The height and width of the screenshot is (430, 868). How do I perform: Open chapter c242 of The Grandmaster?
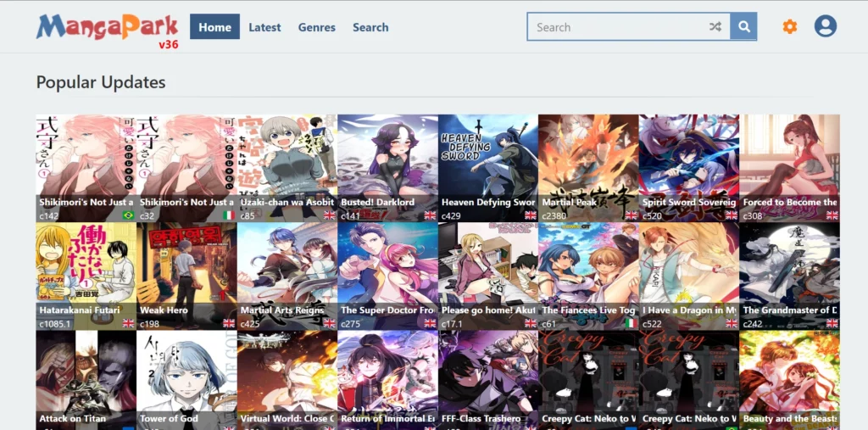753,323
